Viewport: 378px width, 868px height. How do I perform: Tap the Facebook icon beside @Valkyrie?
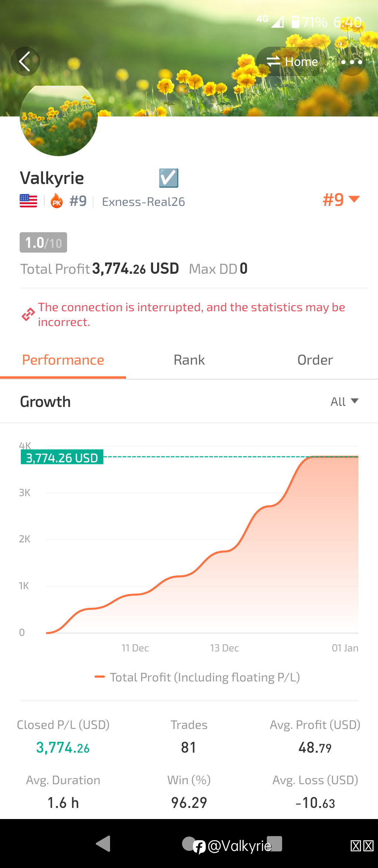point(199,846)
